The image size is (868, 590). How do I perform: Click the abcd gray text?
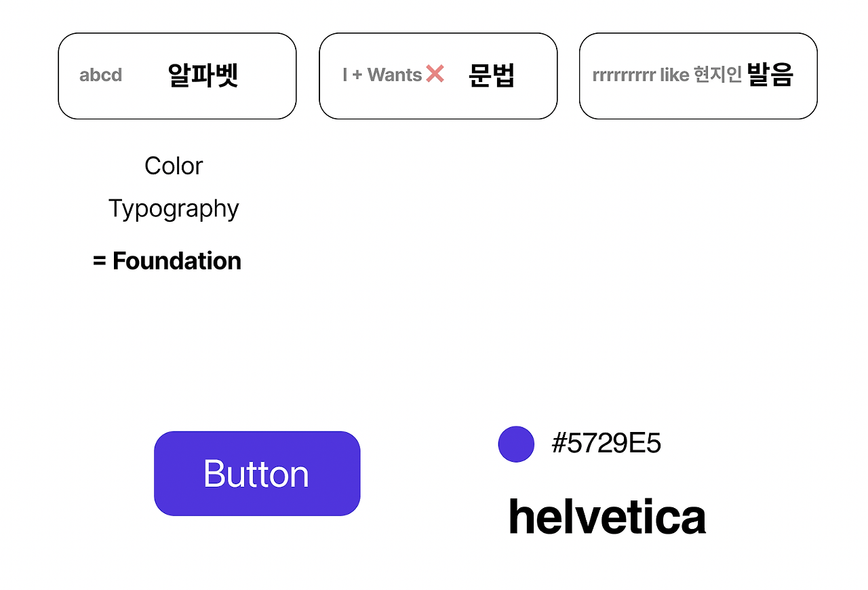[x=100, y=75]
